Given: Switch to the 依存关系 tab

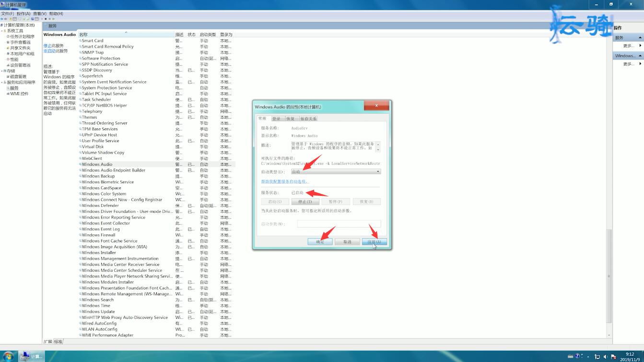Looking at the screenshot, I should point(308,119).
